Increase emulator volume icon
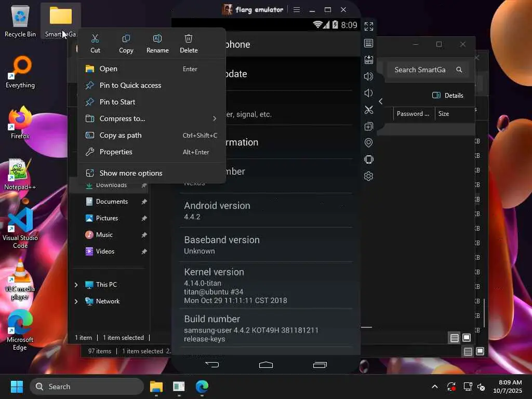 369,76
